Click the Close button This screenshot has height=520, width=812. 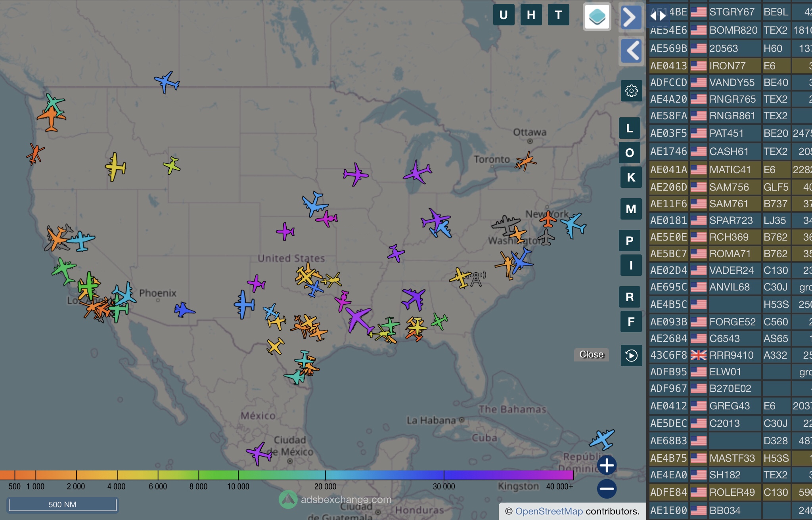pos(592,354)
